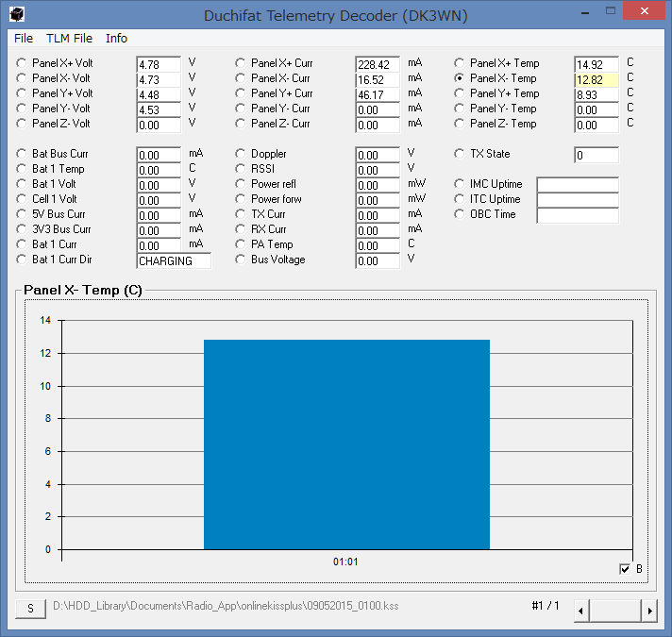Choose the Bat 1 Temp radio button

click(x=21, y=168)
